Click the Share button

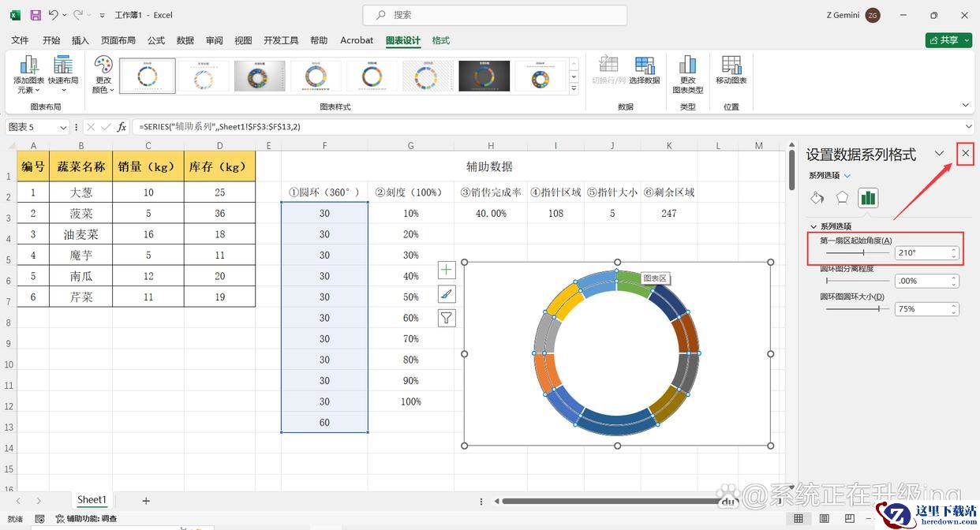point(948,40)
